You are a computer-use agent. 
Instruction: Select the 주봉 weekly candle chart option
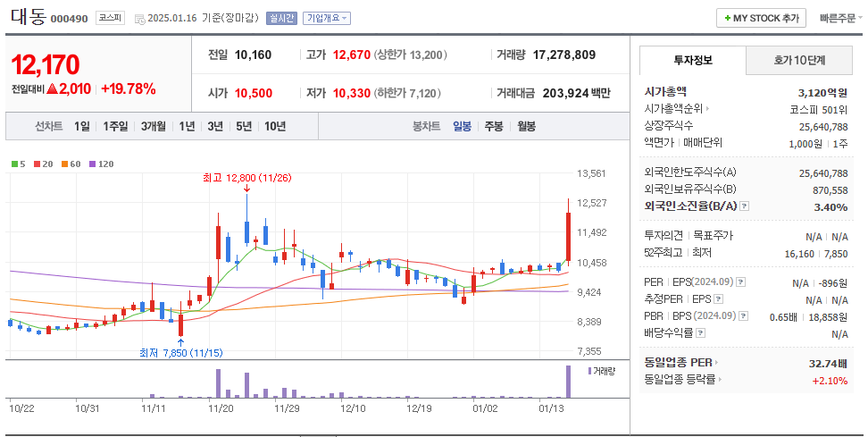click(x=494, y=126)
